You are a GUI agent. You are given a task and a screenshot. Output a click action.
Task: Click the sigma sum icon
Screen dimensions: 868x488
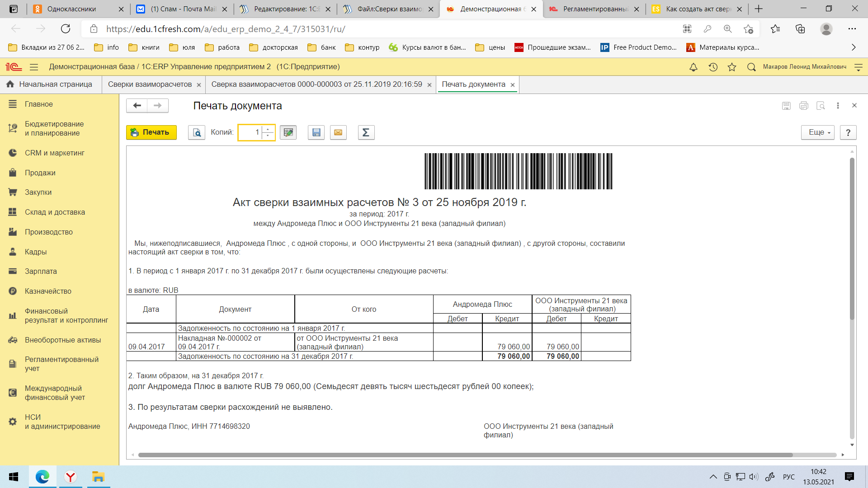(x=366, y=132)
